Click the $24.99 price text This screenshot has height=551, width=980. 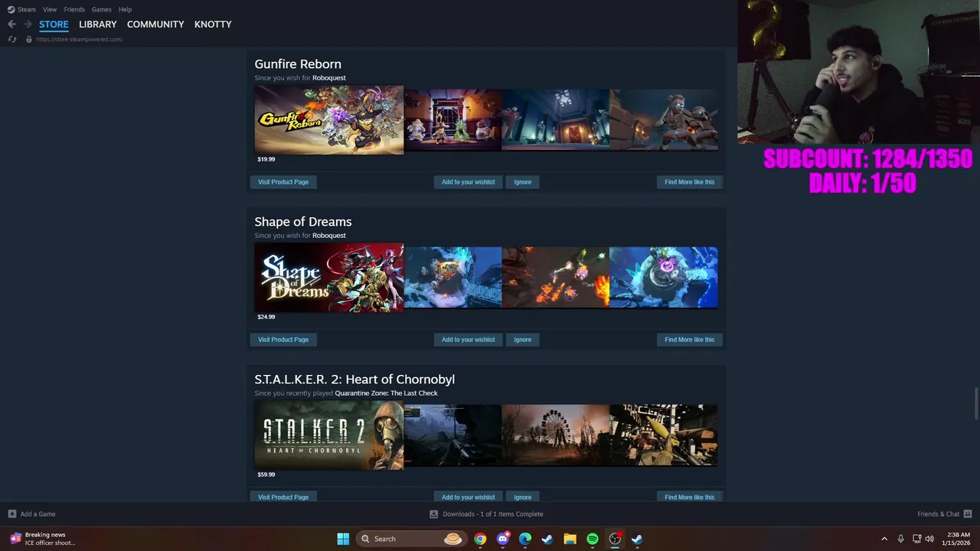266,317
